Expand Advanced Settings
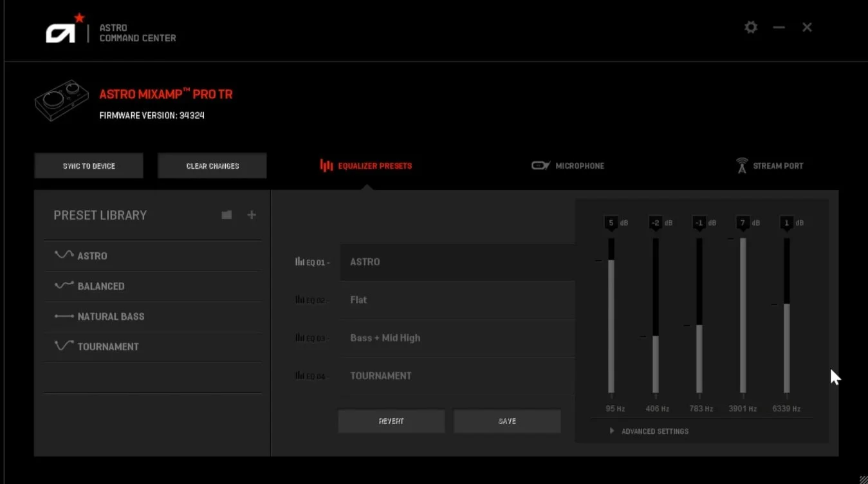Image resolution: width=868 pixels, height=484 pixels. [649, 431]
